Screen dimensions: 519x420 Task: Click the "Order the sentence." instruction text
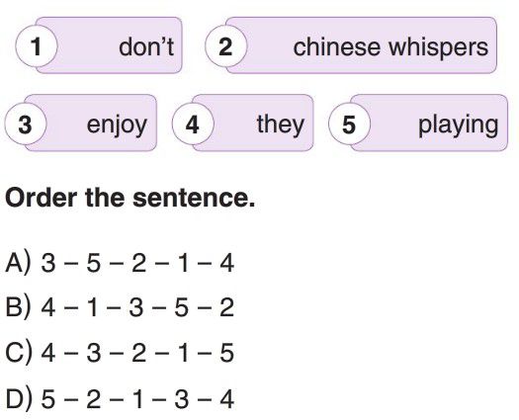click(130, 199)
